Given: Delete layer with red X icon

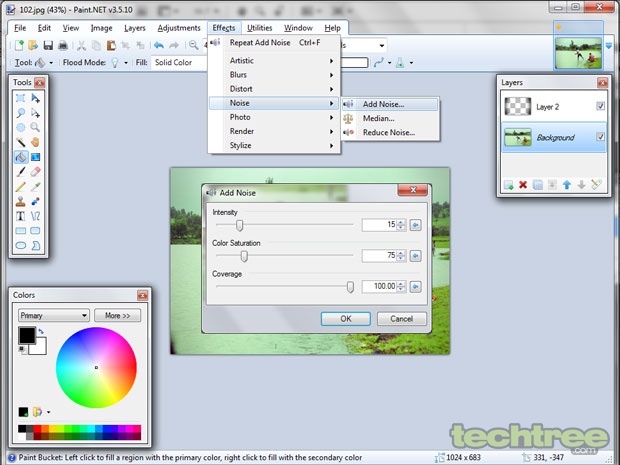Looking at the screenshot, I should [x=523, y=184].
